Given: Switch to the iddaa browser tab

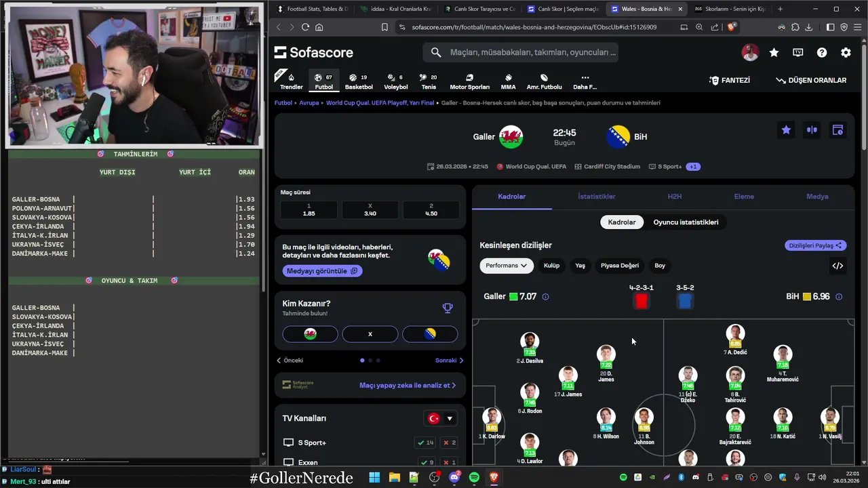Looking at the screenshot, I should [x=395, y=9].
